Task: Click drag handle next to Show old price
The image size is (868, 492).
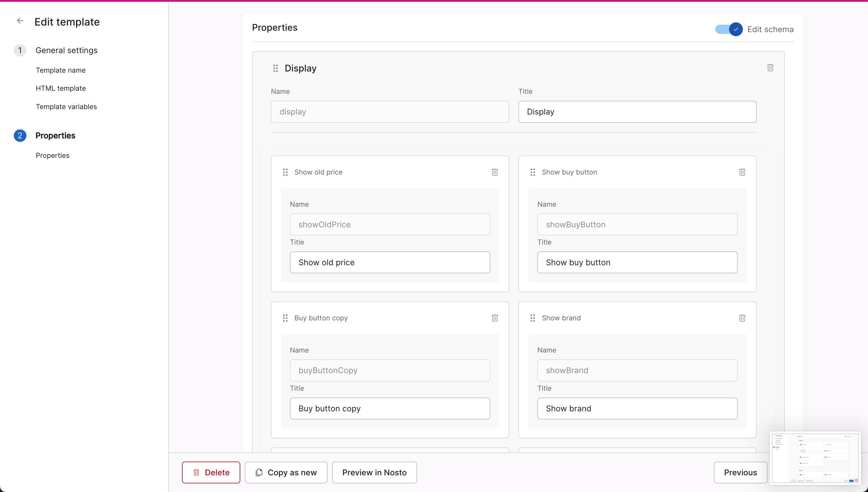Action: click(x=285, y=172)
